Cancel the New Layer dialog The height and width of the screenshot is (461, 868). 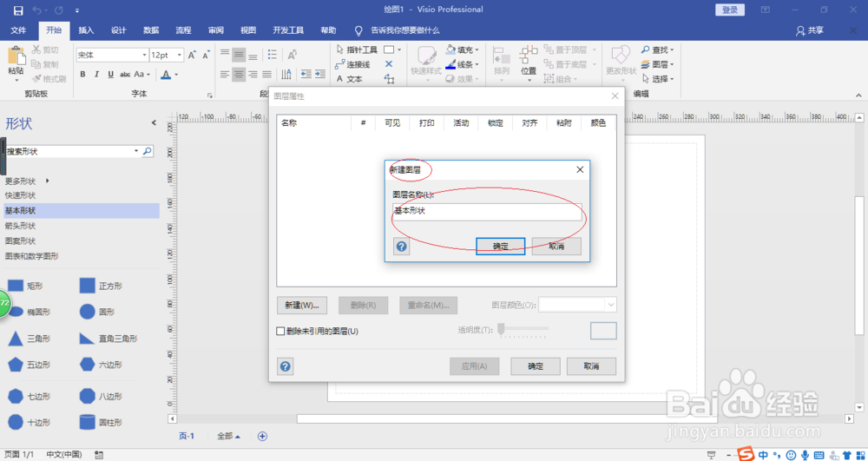click(x=556, y=247)
